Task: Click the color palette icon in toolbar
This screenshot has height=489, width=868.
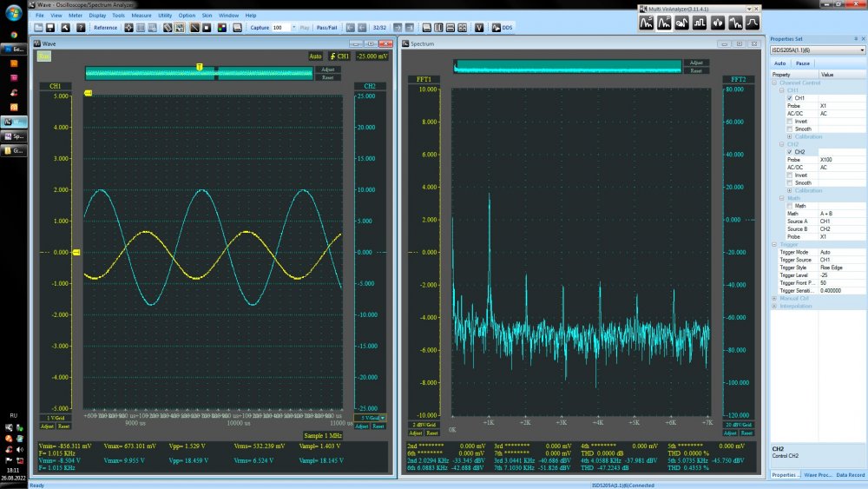Action: 221,28
